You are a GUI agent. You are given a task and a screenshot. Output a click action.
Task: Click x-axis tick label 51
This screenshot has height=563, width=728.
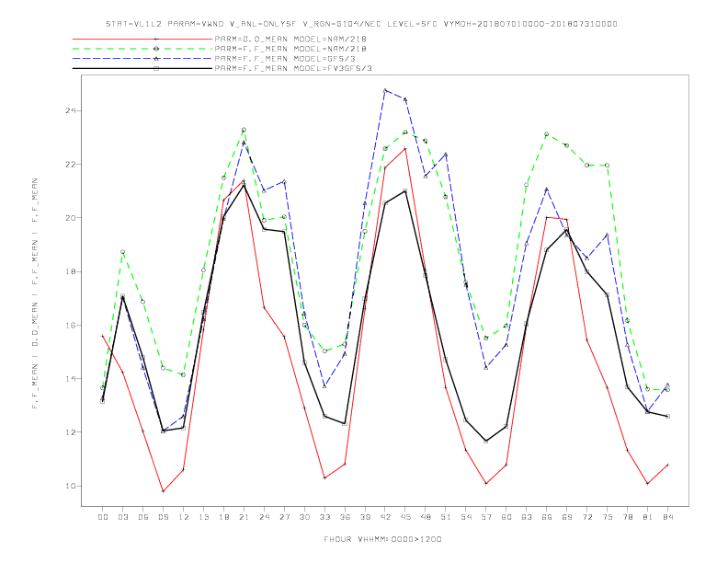tap(446, 517)
